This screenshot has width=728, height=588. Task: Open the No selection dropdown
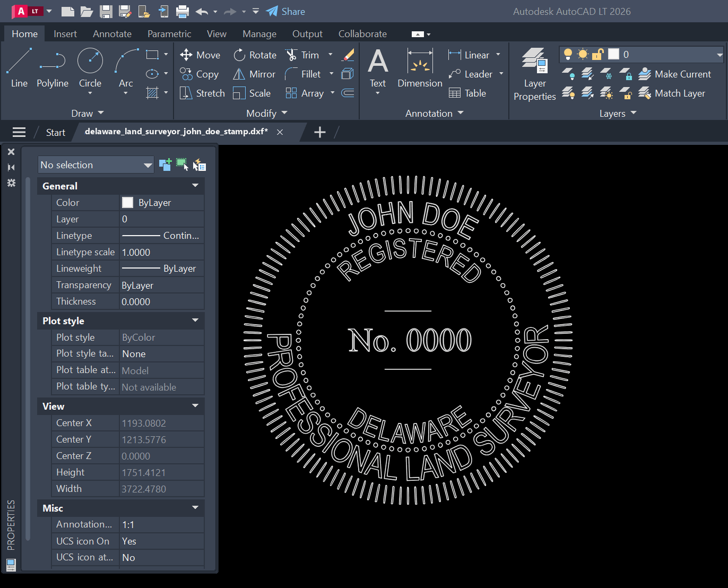tap(96, 165)
